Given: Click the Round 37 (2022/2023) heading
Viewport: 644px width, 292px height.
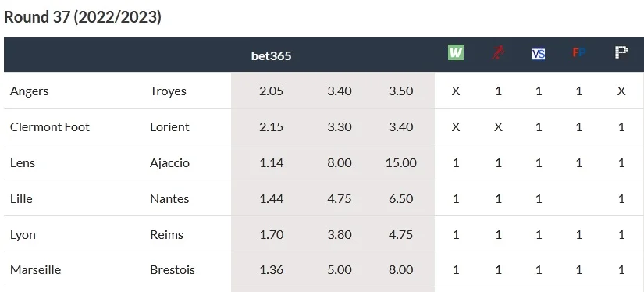Looking at the screenshot, I should tap(83, 17).
